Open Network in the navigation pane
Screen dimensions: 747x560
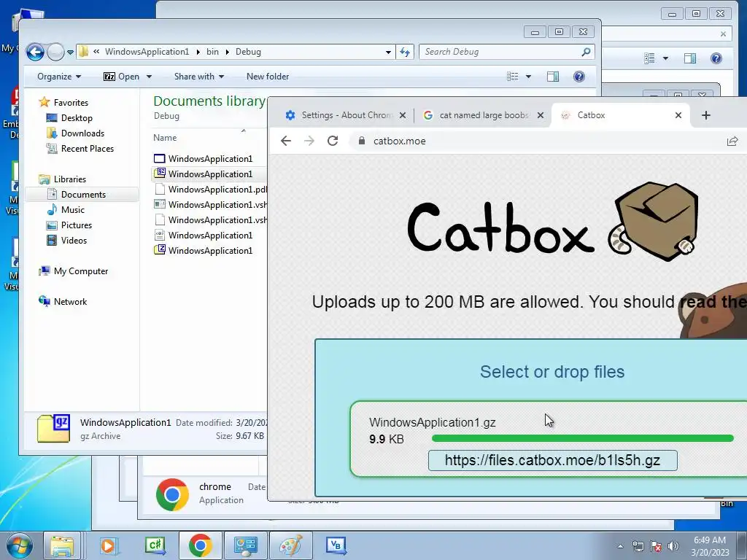70,301
